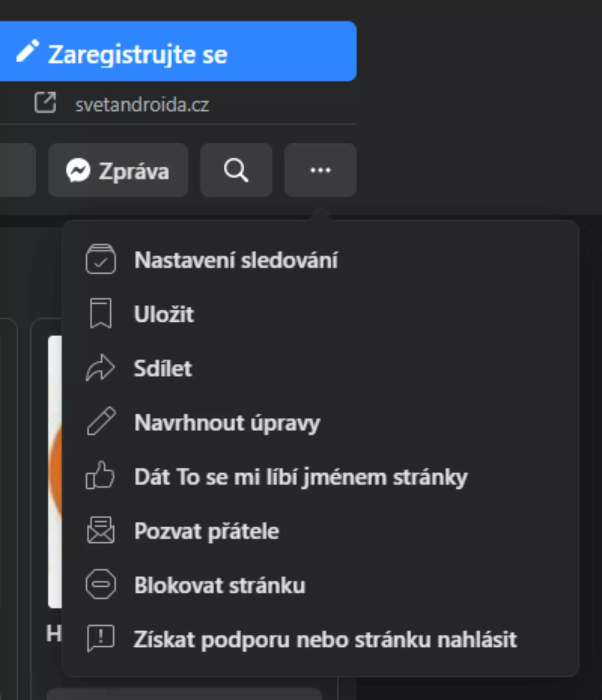Click the bookmark icon next to Uložit

click(x=100, y=313)
